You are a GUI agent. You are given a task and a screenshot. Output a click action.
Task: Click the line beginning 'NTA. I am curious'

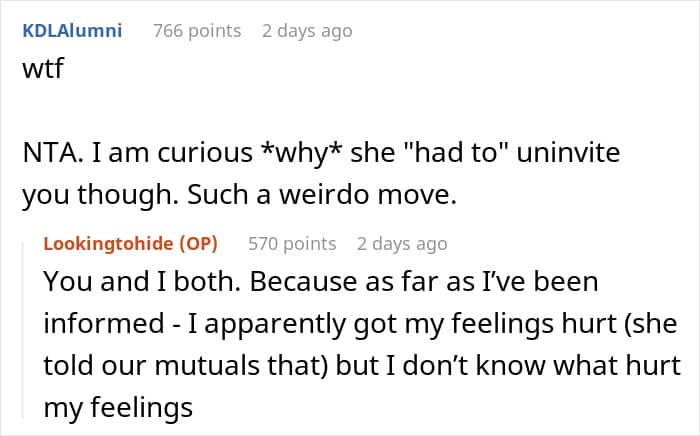(321, 153)
